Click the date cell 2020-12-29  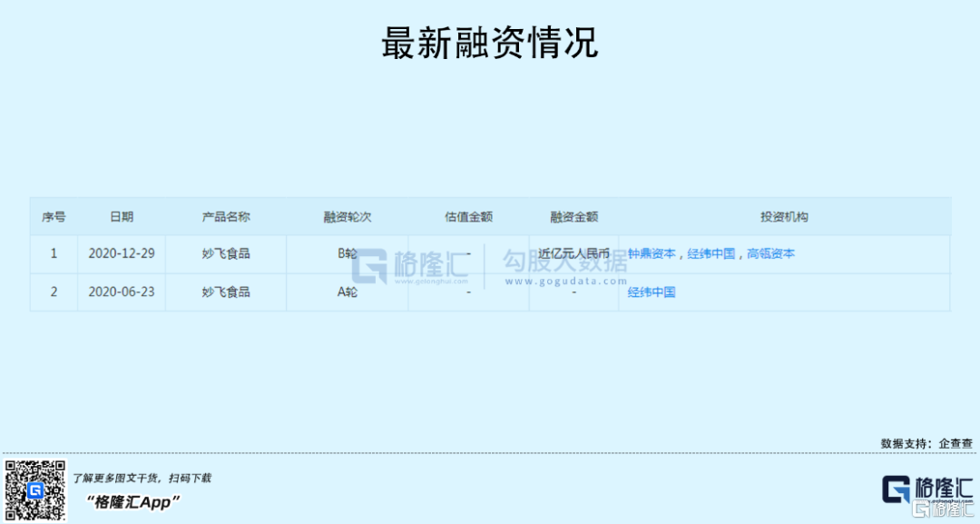tap(122, 254)
